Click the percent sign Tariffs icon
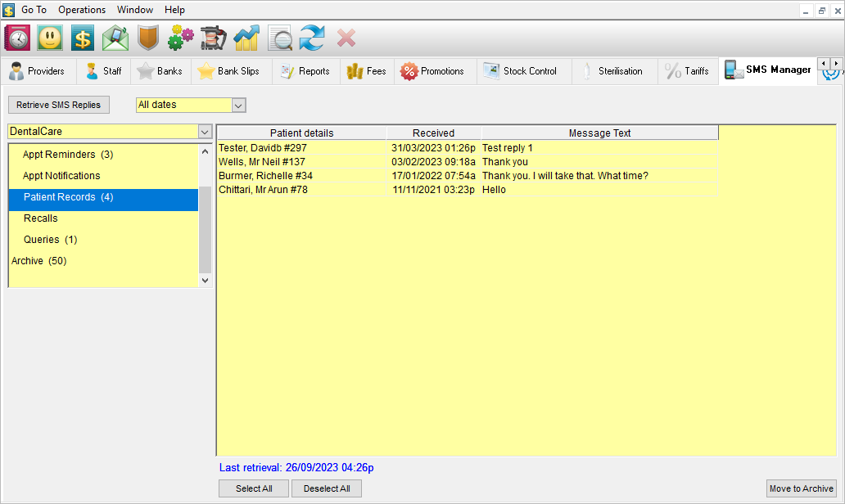This screenshot has height=504, width=845. click(x=673, y=71)
